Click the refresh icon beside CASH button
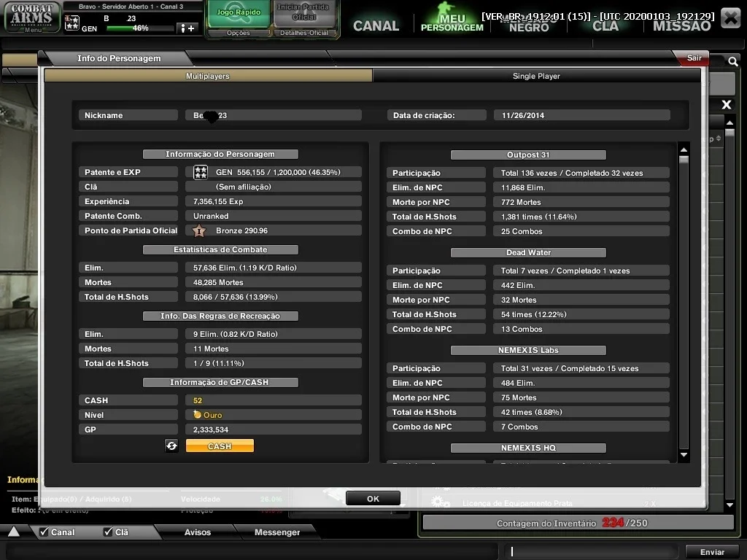This screenshot has height=560, width=747. click(x=171, y=446)
